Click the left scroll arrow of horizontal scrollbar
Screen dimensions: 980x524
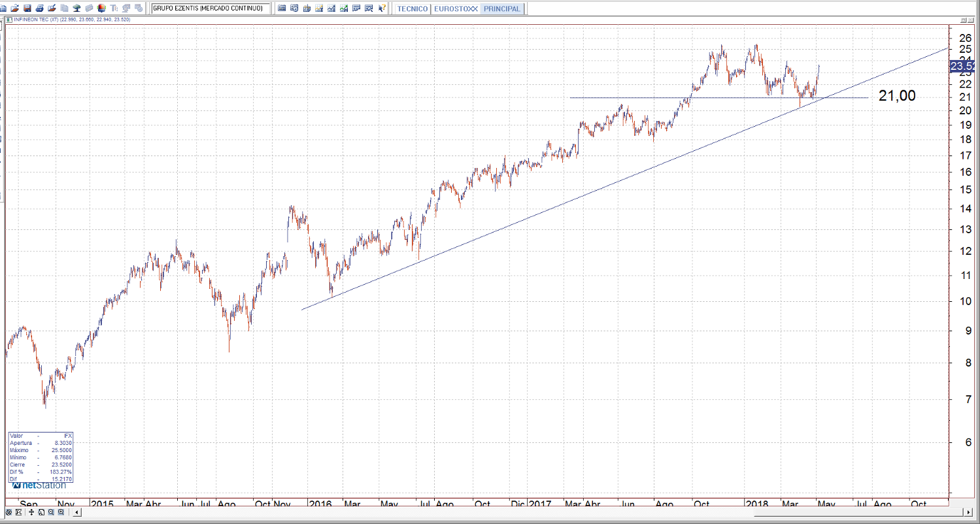tap(77, 512)
